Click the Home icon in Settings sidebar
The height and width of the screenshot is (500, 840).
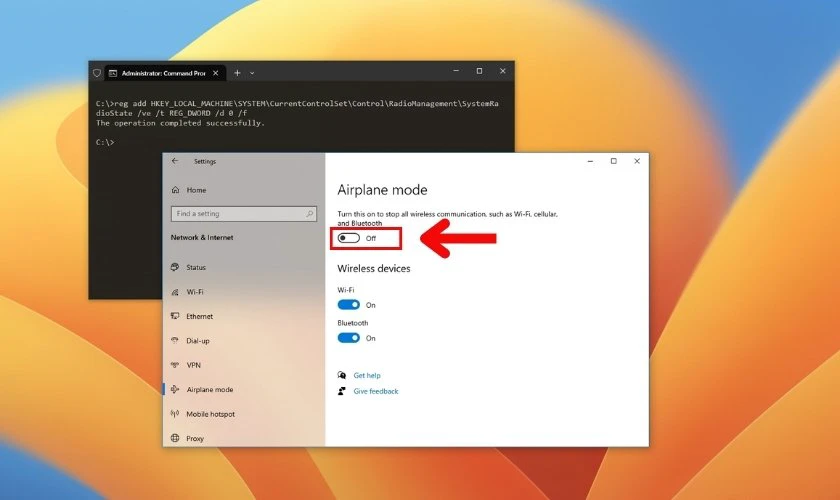[x=175, y=190]
